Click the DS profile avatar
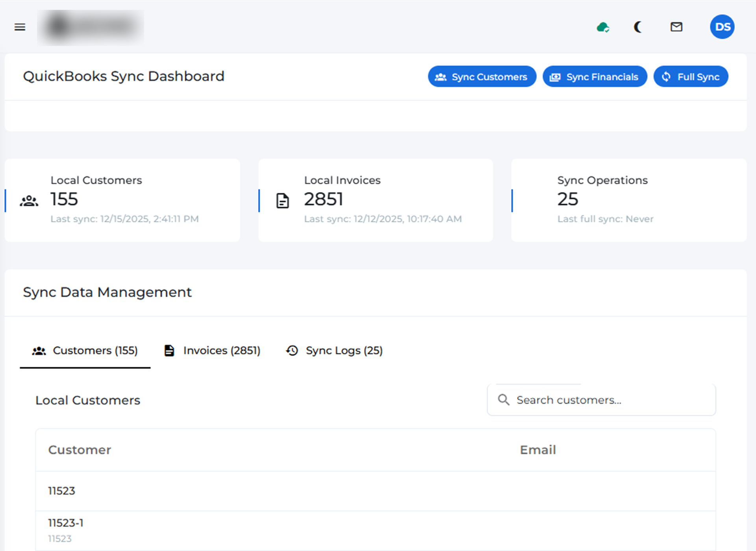 point(722,27)
